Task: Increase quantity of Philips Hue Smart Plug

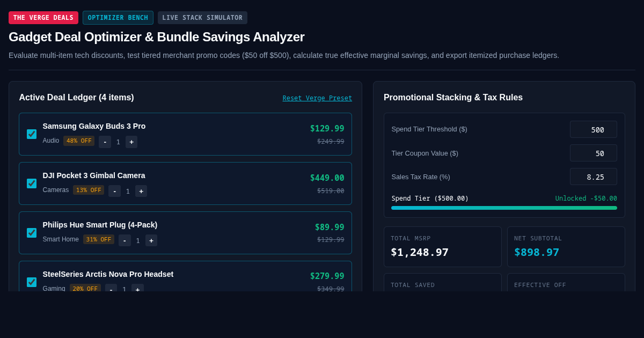Action: coord(151,240)
